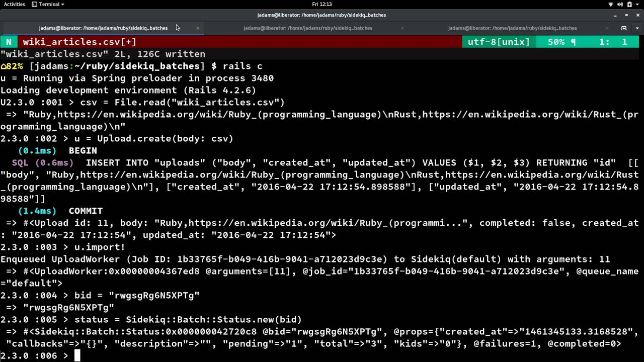Click the @failures=1 value
Screen dimensions: 644x362
point(508,344)
